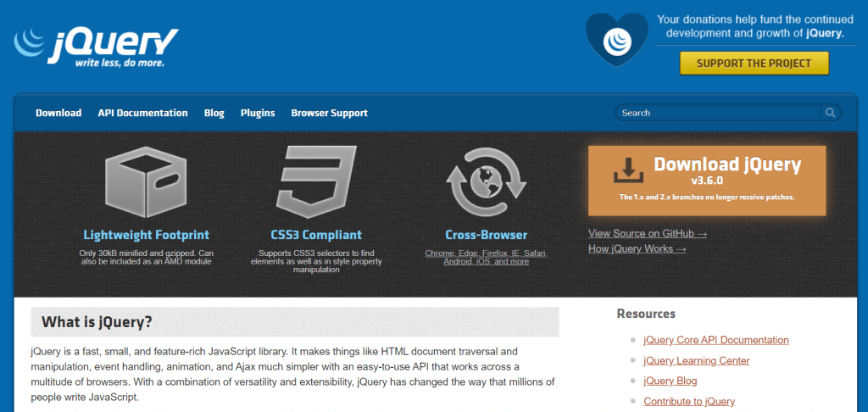Click the Resources heading
This screenshot has width=868, height=412.
tap(646, 314)
